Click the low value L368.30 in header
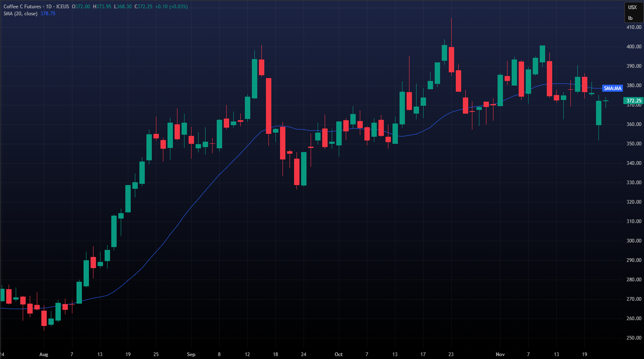The image size is (644, 359). point(123,7)
